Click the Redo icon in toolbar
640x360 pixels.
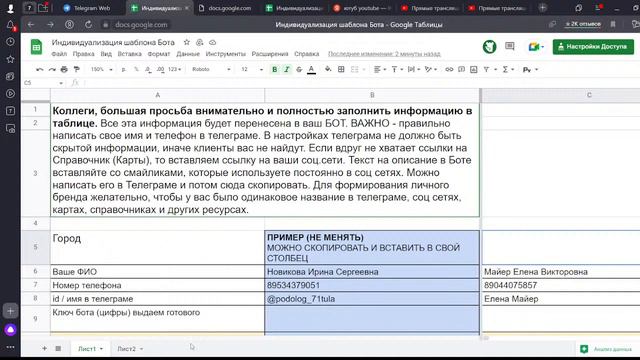point(52,70)
